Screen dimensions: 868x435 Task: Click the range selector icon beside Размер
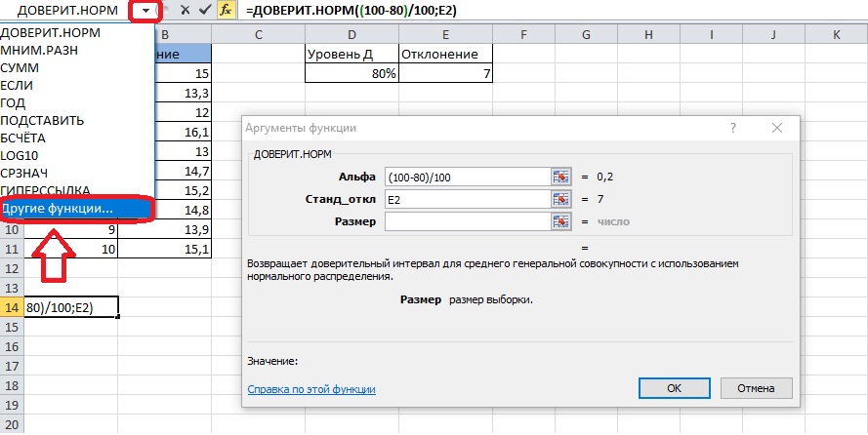560,221
